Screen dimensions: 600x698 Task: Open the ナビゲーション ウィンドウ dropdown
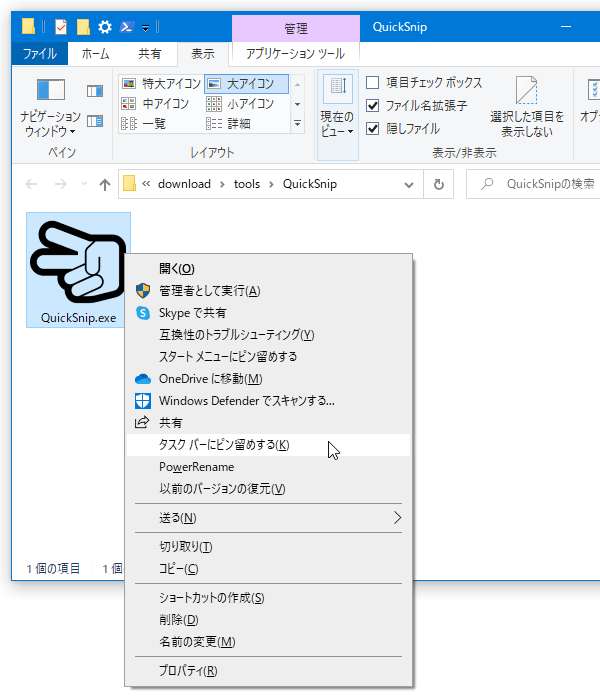pos(50,108)
